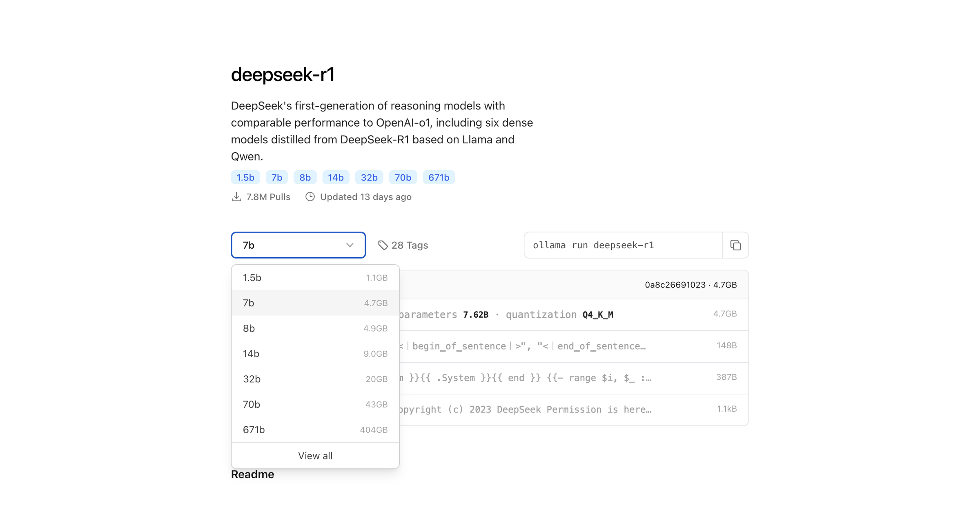Click the clock icon beside Updated
Viewport: 980px width, 517px height.
click(x=310, y=197)
